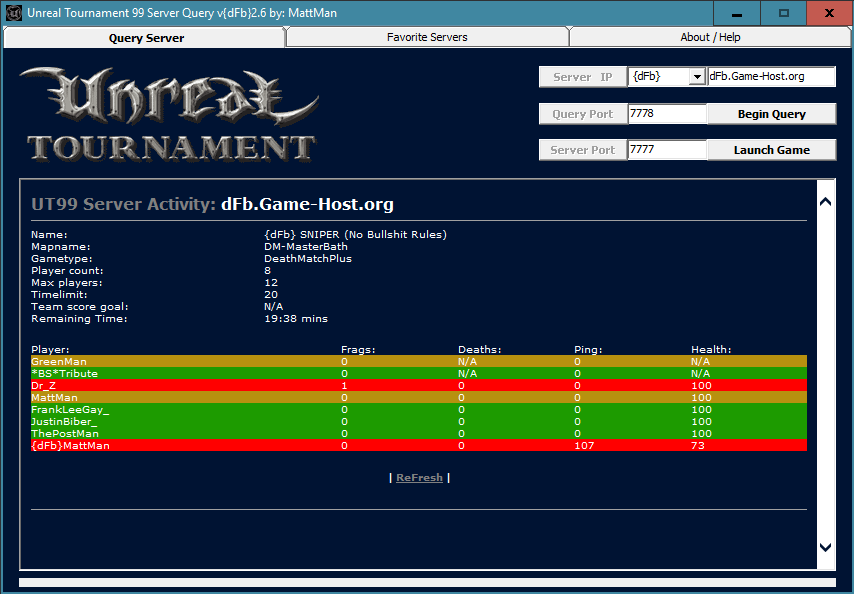Click the Health column header
Viewport: 854px width, 594px height.
711,350
